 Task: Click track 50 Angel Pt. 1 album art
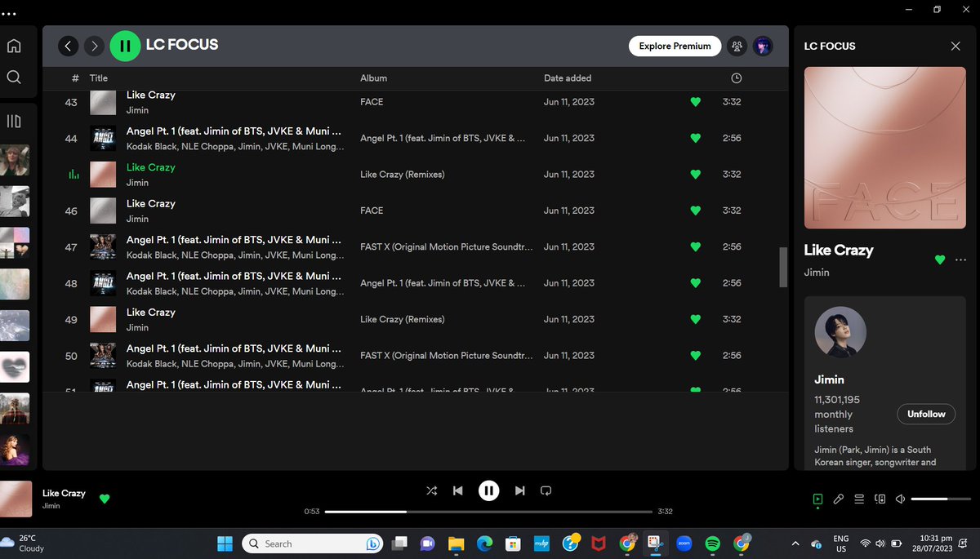(103, 356)
